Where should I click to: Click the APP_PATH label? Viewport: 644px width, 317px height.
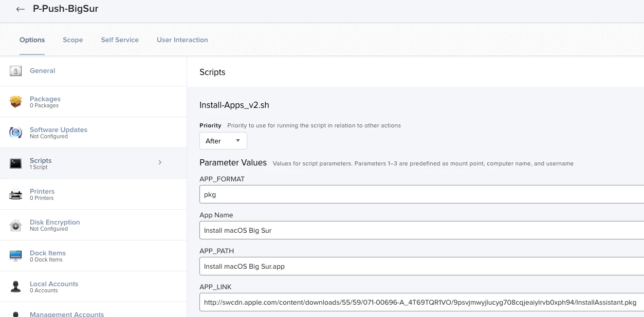point(216,251)
